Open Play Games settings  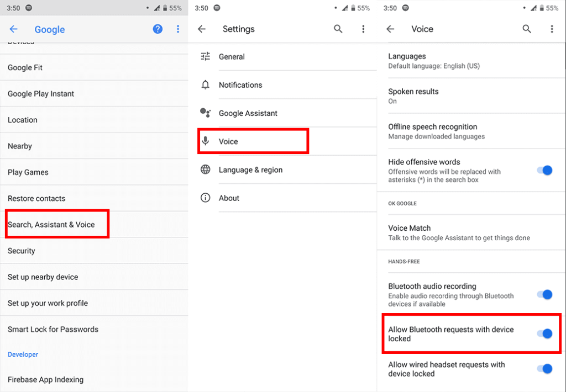coord(94,172)
